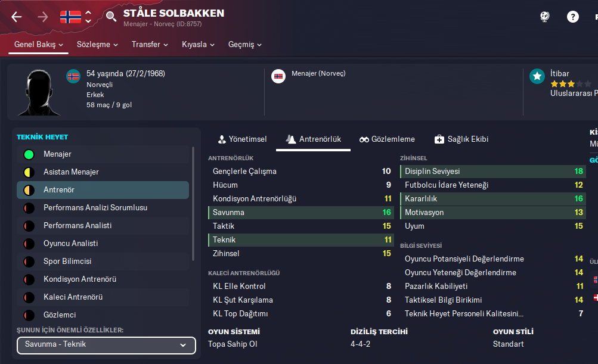Image resolution: width=598 pixels, height=364 pixels.
Task: Open the Genel Bakış dropdown menu
Action: click(x=39, y=45)
